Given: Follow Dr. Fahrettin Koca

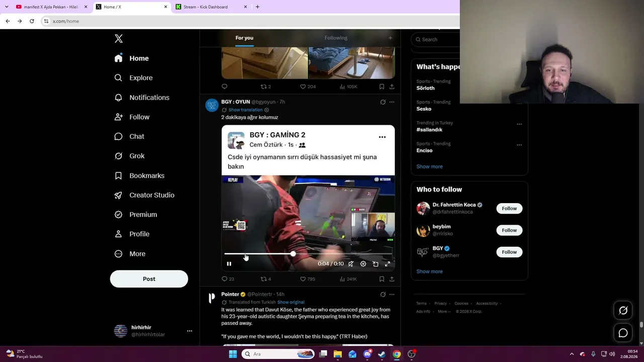Looking at the screenshot, I should click(x=509, y=209).
